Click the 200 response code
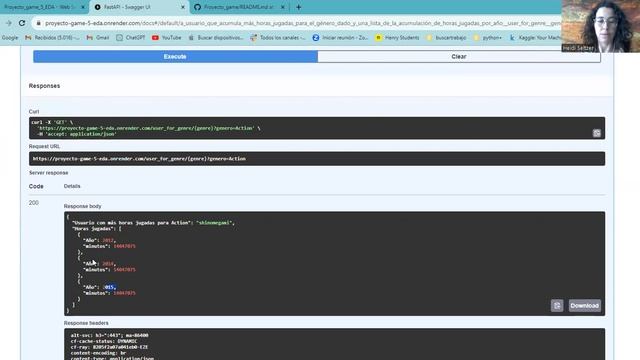The image size is (640, 360). tap(34, 203)
